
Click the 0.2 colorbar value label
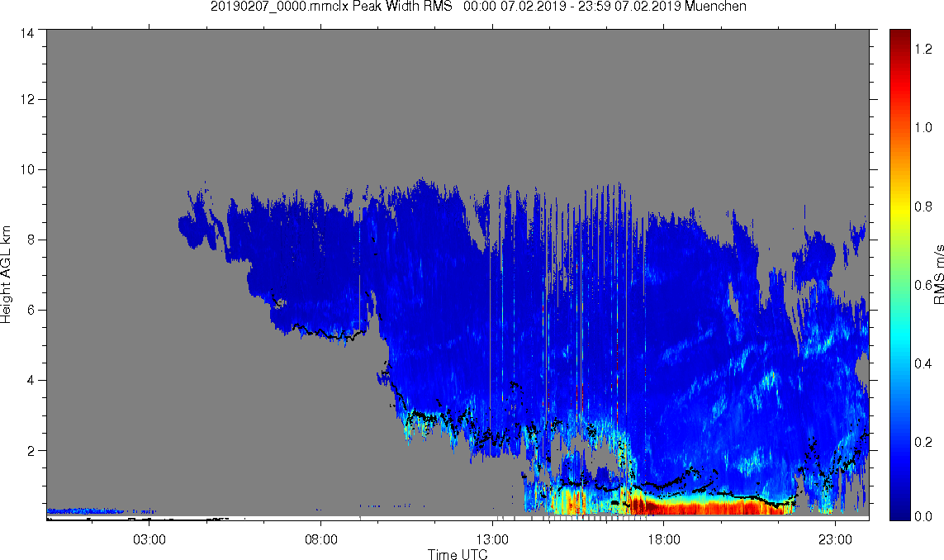[x=923, y=443]
